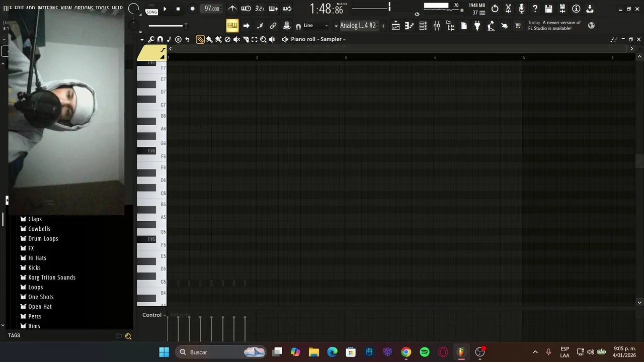Open the Browser view icon
This screenshot has width=644, height=362.
click(450, 26)
